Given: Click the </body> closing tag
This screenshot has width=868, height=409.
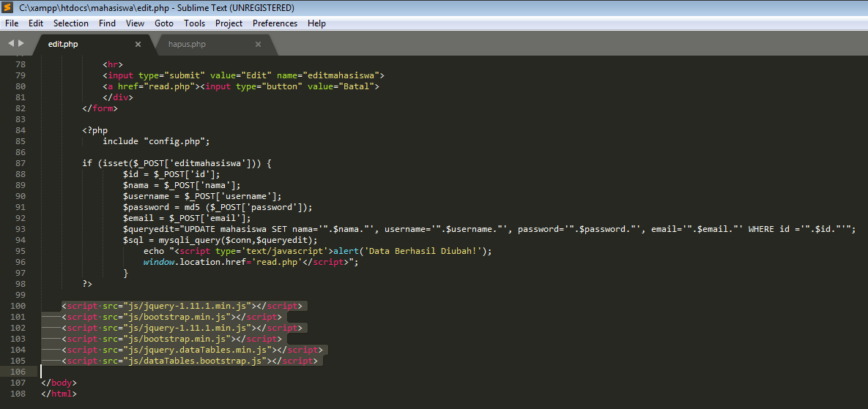Looking at the screenshot, I should click(59, 383).
